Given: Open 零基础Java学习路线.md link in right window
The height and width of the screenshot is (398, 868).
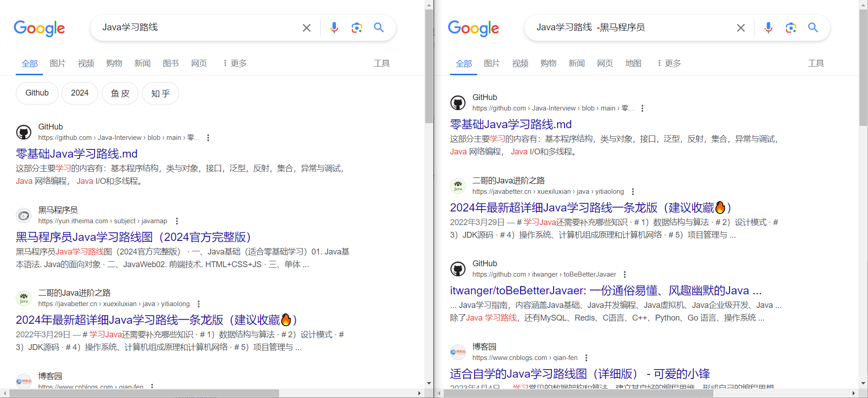Looking at the screenshot, I should [511, 125].
